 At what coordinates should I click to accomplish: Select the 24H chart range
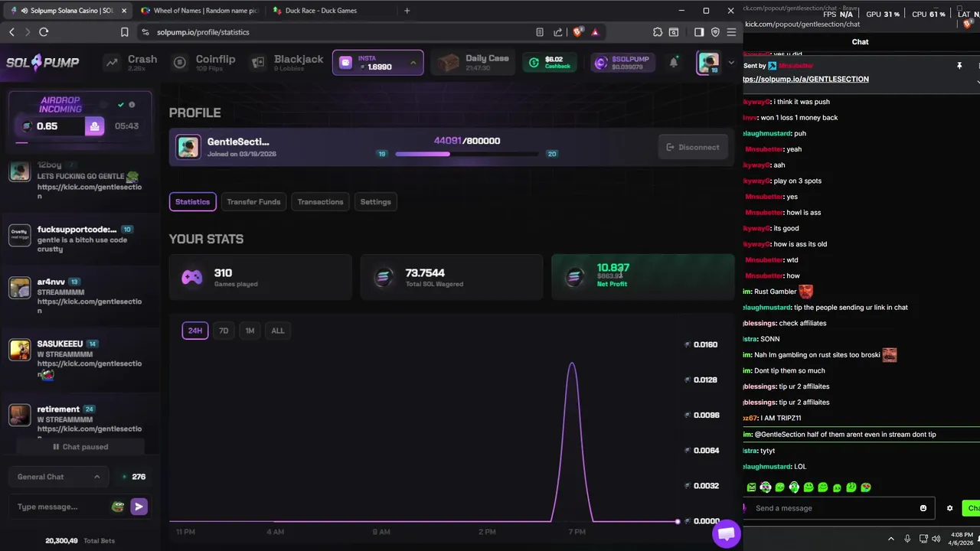click(x=195, y=331)
